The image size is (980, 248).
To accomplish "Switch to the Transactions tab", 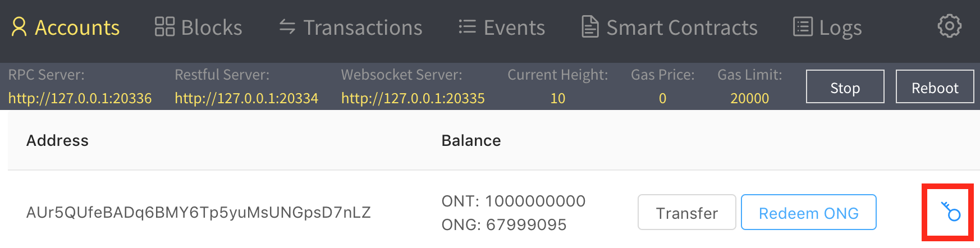I will point(363,27).
